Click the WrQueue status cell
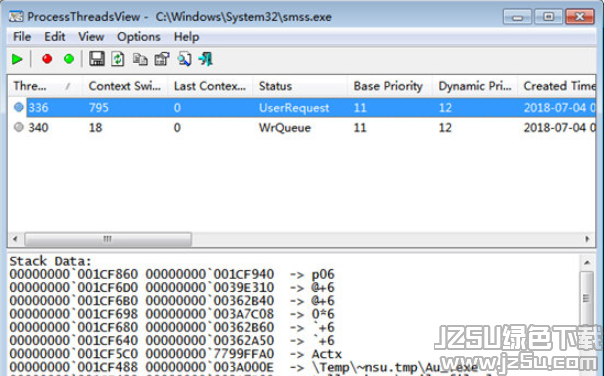 coord(285,128)
